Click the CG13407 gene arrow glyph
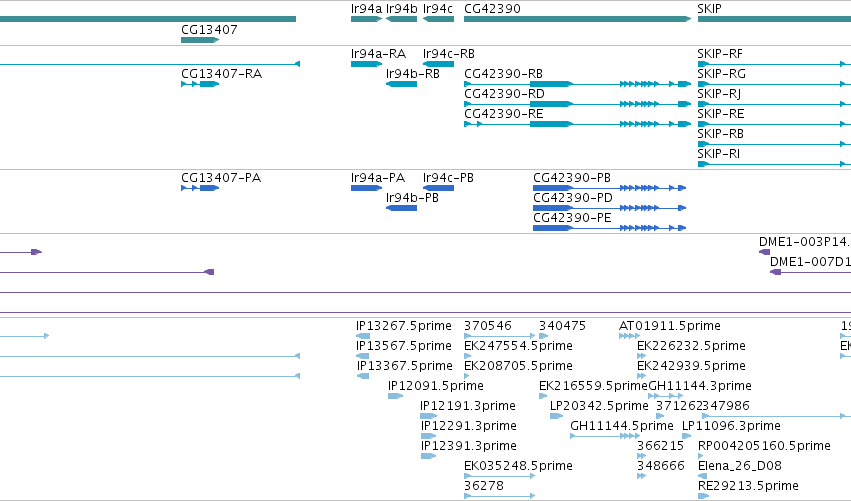The height and width of the screenshot is (501, 851). 200,40
